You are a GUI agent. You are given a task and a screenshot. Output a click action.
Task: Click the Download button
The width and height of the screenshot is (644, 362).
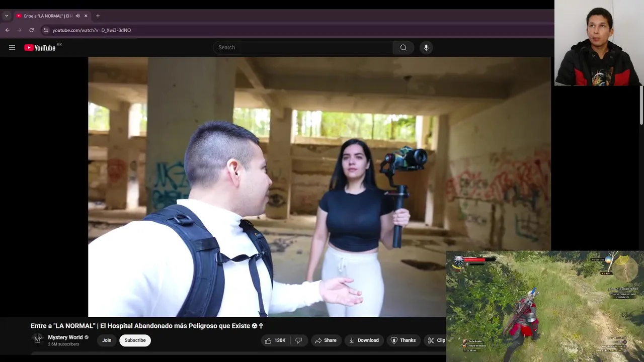point(364,340)
